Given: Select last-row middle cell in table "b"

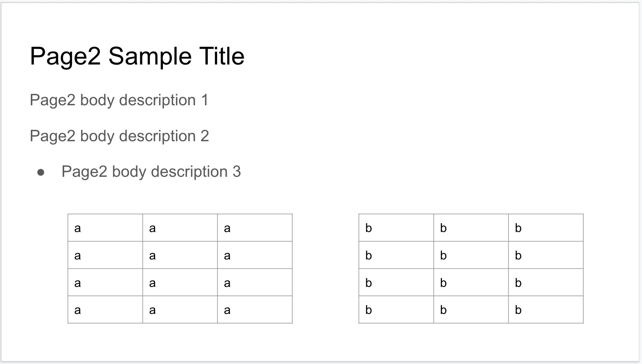Looking at the screenshot, I should (x=471, y=310).
